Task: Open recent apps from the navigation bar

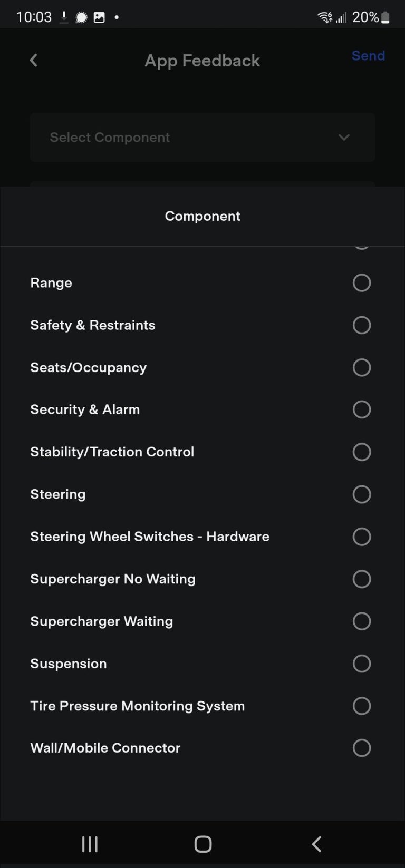Action: point(90,844)
